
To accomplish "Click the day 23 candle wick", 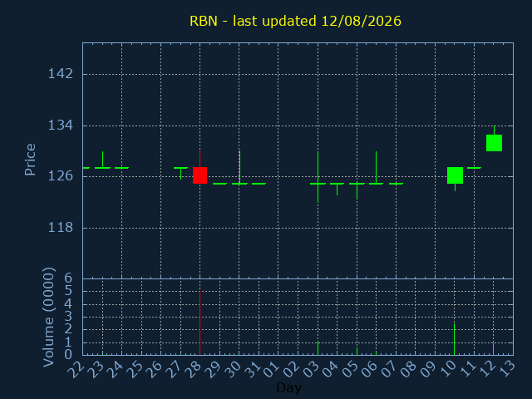I will pyautogui.click(x=102, y=160).
